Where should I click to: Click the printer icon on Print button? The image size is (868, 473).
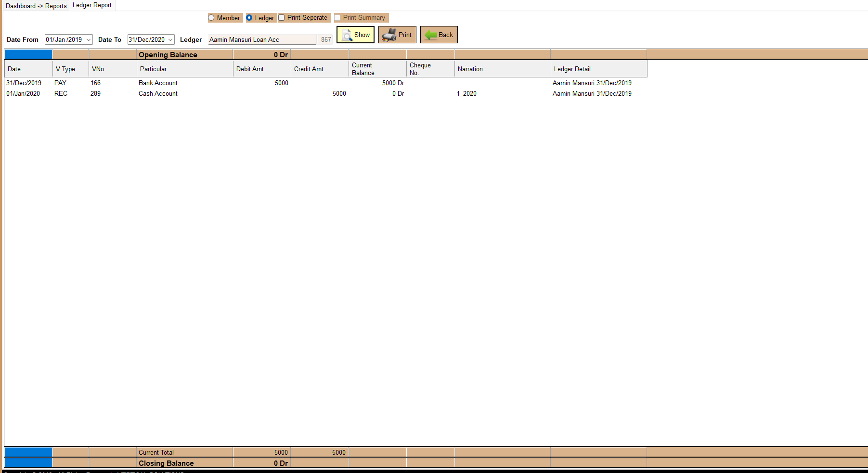point(389,35)
